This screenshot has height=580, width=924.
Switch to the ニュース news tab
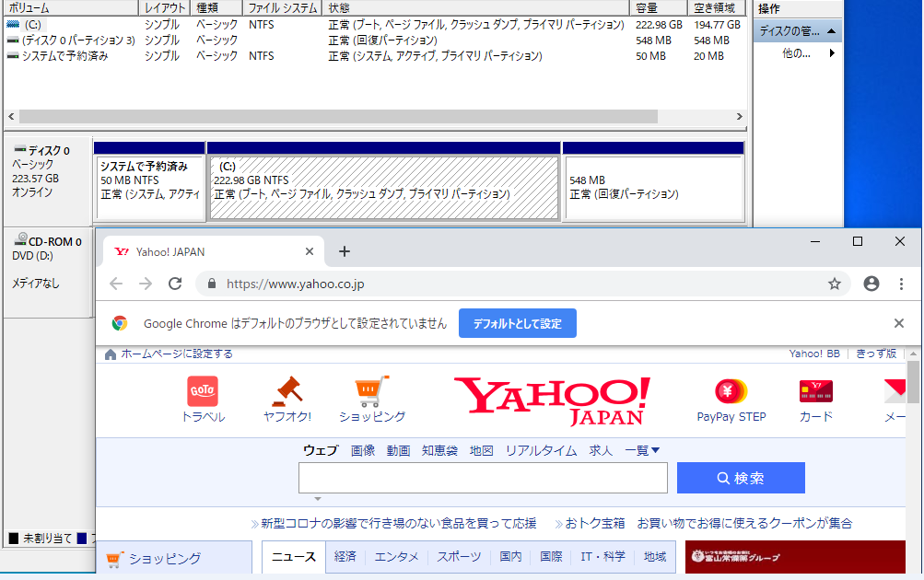coord(294,556)
